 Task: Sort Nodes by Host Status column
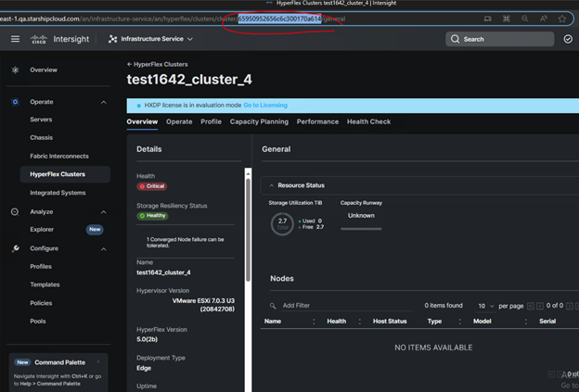pos(390,322)
